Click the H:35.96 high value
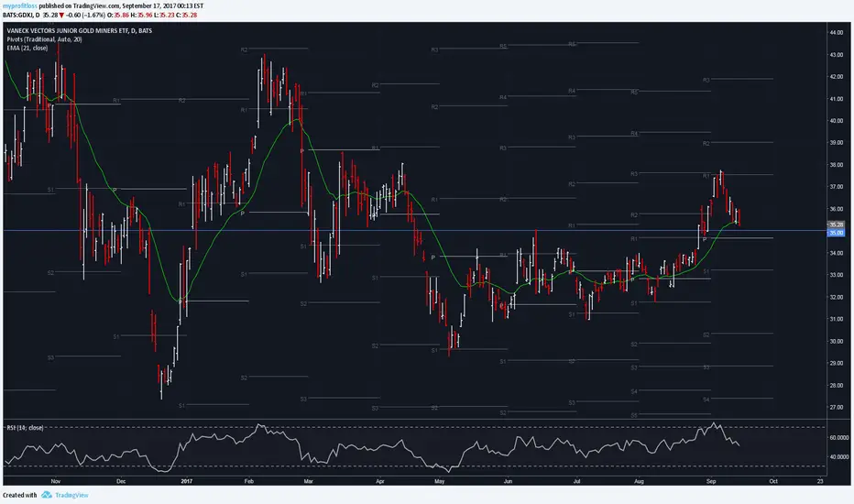Viewport: 854px width, 504px height. point(141,16)
